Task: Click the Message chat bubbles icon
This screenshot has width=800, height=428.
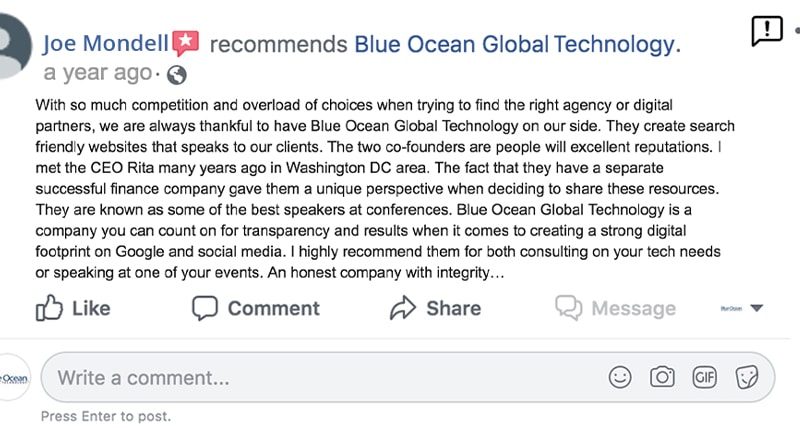Action: [568, 308]
